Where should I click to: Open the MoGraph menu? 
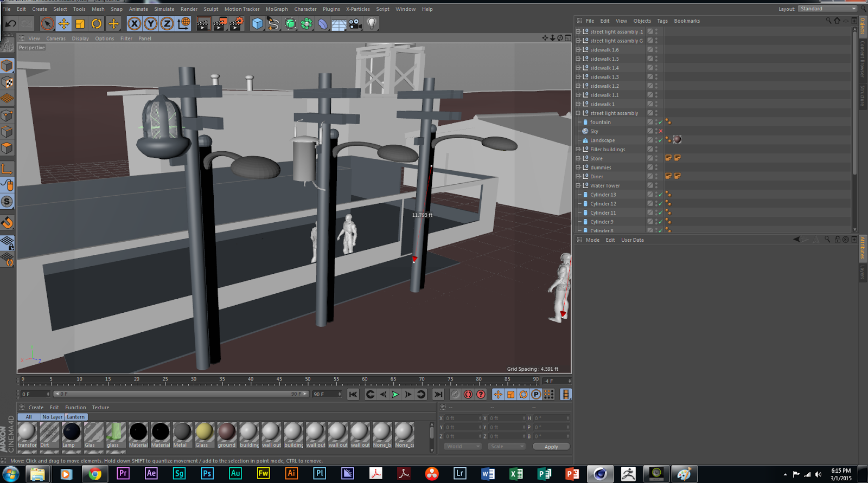(x=276, y=9)
